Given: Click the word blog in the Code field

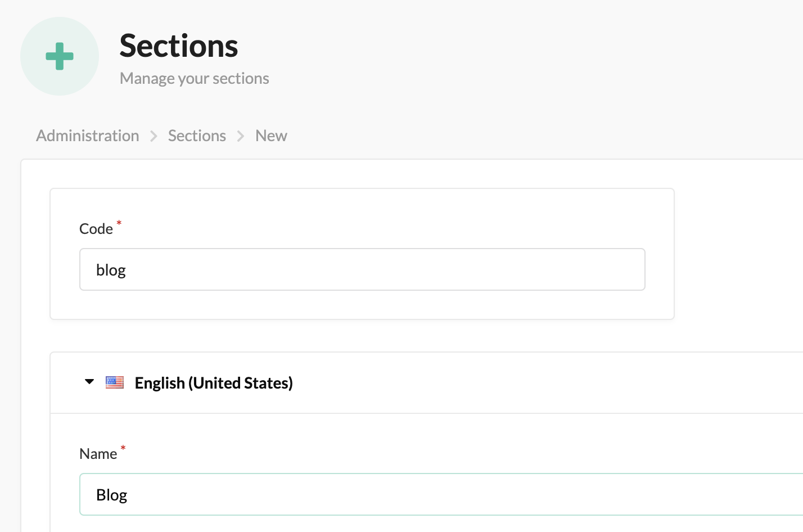Looking at the screenshot, I should (111, 270).
